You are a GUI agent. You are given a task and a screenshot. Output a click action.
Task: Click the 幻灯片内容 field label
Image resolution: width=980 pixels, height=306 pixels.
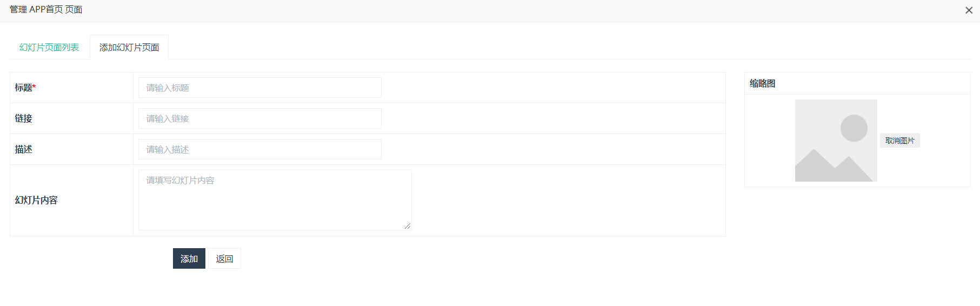tap(36, 200)
